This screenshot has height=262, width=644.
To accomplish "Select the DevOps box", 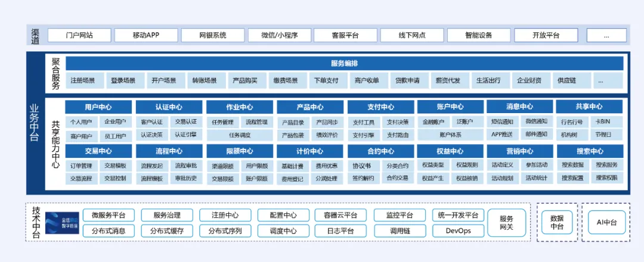I will 458,231.
